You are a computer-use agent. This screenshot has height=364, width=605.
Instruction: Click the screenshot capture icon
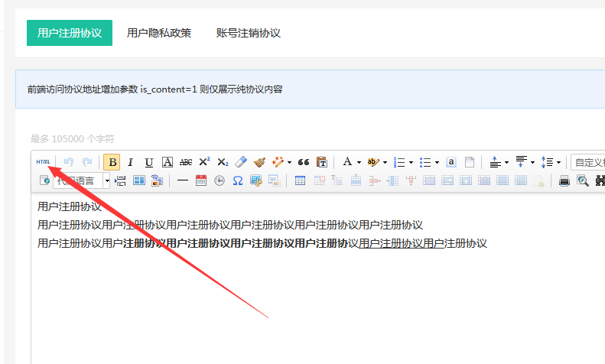[255, 180]
